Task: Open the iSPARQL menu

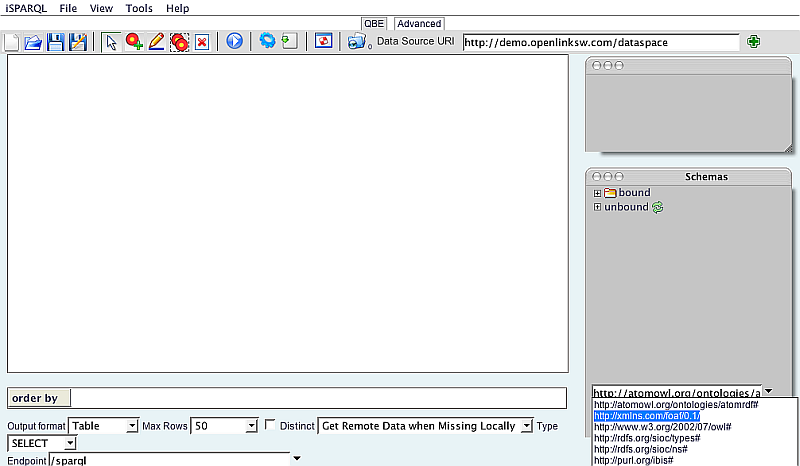Action: click(x=26, y=8)
